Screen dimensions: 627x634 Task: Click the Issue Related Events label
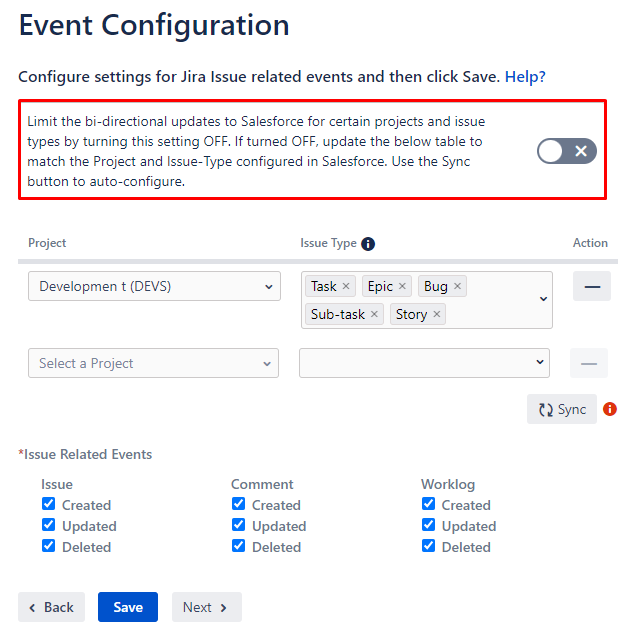tap(85, 454)
